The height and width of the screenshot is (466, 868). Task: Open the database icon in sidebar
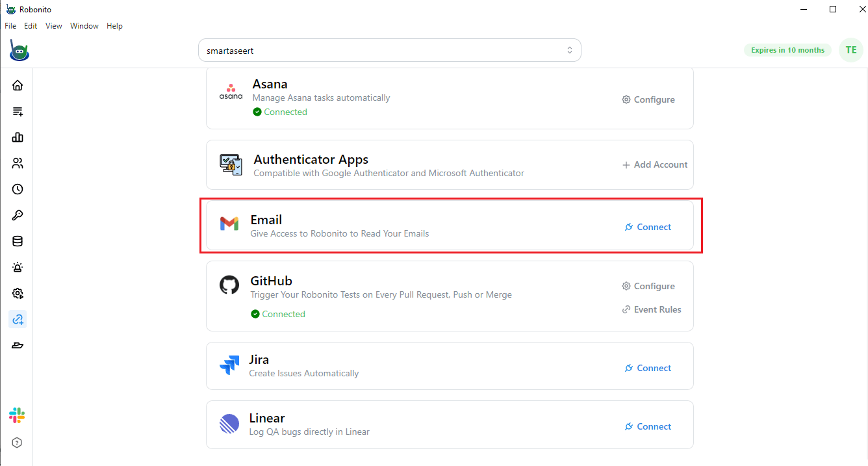click(18, 241)
